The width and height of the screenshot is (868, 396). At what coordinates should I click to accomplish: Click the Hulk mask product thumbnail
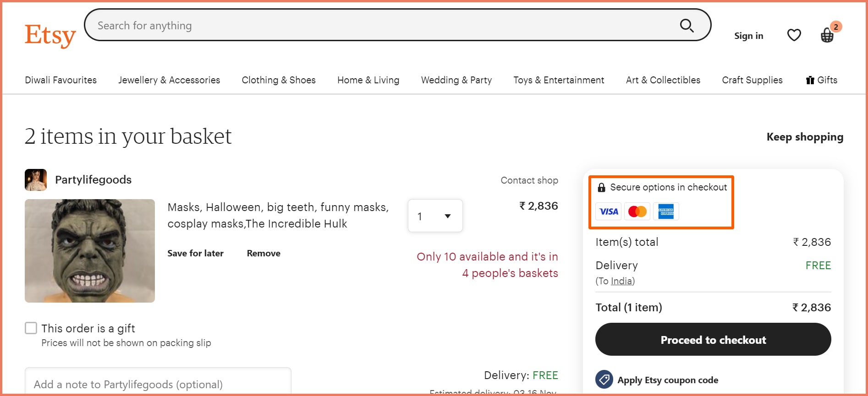[90, 251]
